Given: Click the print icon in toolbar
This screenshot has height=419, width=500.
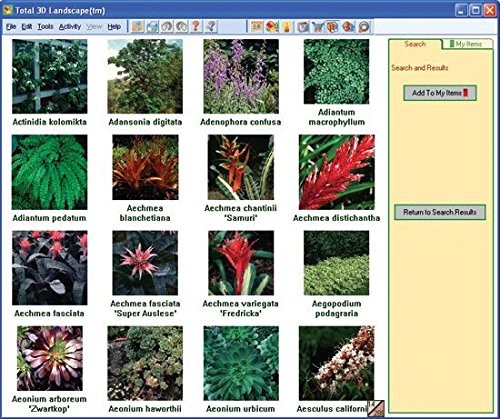Looking at the screenshot, I should [152, 27].
